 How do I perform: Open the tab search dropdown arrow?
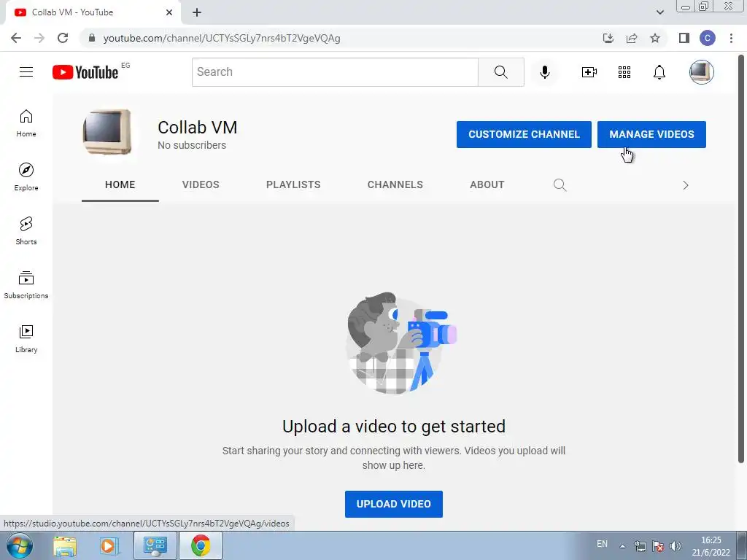pyautogui.click(x=659, y=12)
